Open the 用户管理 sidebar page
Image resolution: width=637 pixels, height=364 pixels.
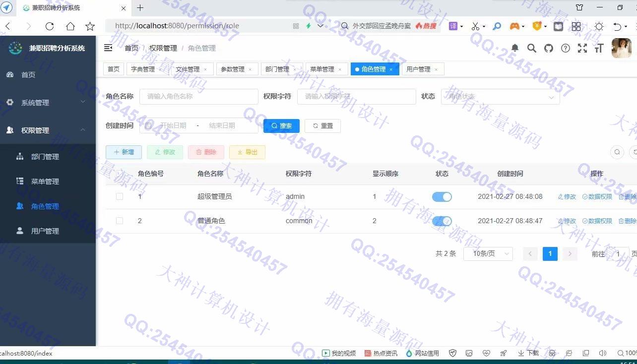[48, 231]
